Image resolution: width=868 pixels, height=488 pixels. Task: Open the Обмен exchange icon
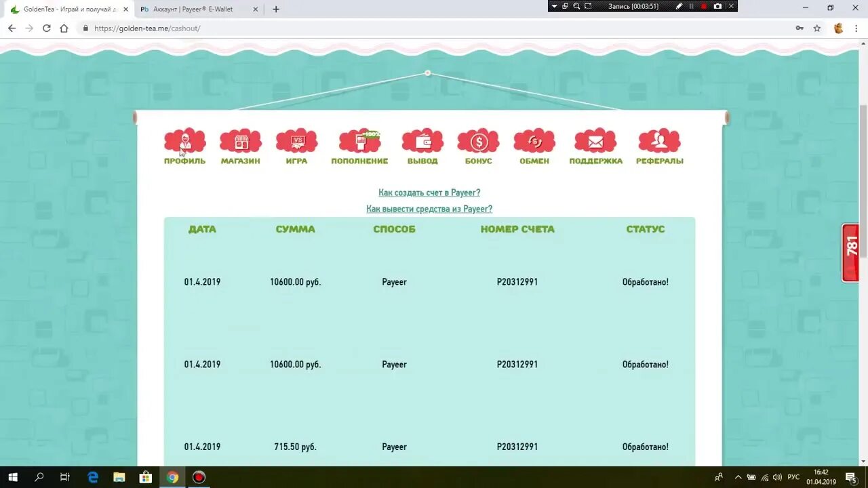[534, 141]
